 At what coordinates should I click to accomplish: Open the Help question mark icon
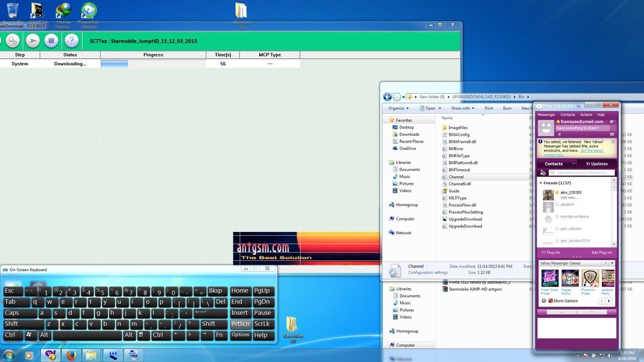71,41
